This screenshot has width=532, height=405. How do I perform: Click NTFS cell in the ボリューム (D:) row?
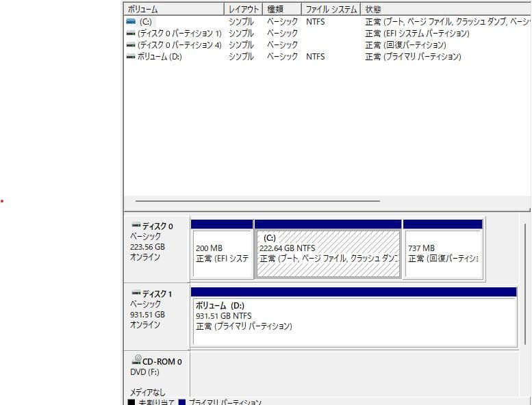[315, 56]
